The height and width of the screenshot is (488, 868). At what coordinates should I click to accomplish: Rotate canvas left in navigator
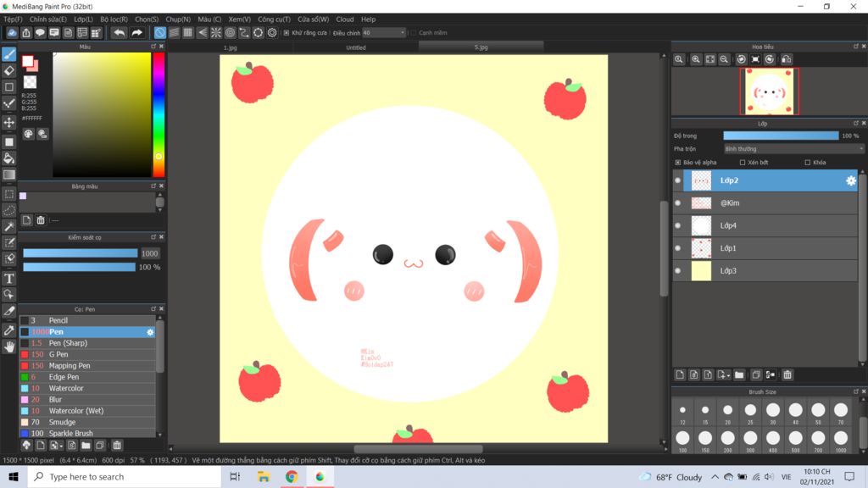pyautogui.click(x=741, y=59)
